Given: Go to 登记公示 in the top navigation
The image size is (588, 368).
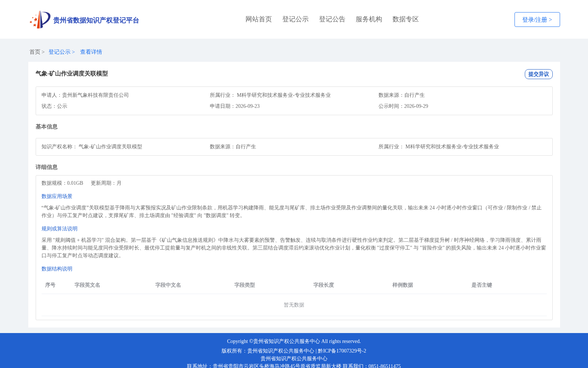Looking at the screenshot, I should [x=295, y=19].
